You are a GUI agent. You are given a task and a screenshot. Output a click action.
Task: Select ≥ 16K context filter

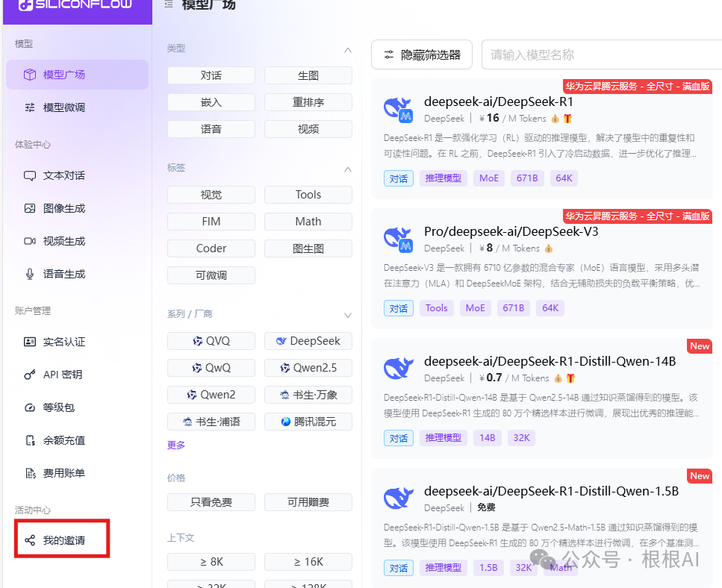[308, 562]
